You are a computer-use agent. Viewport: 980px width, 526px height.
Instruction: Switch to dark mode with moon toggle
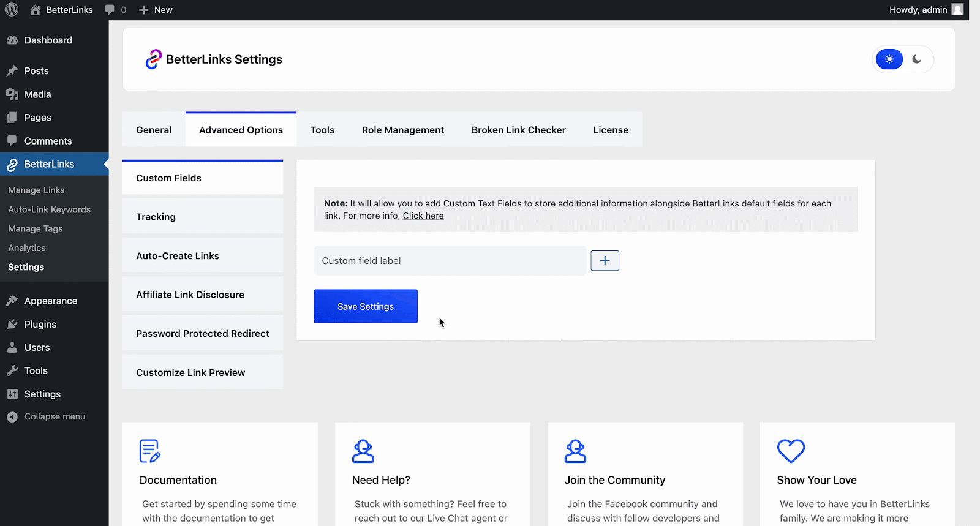pos(917,59)
